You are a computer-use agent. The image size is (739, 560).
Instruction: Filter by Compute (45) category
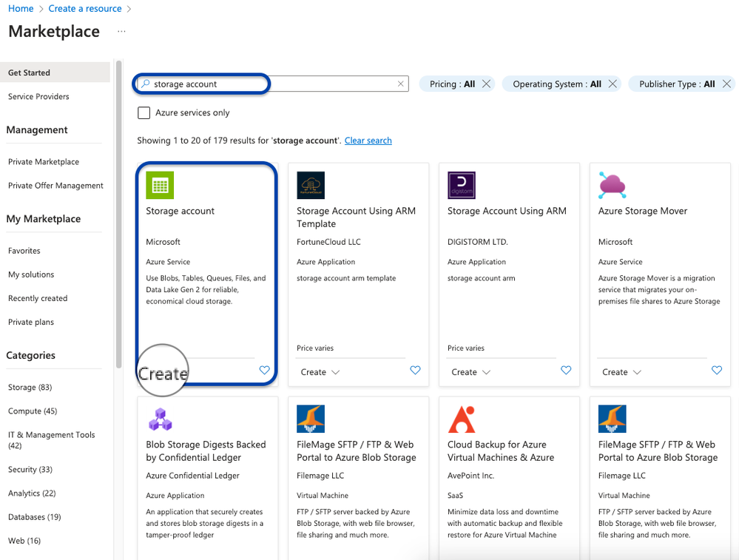[33, 411]
